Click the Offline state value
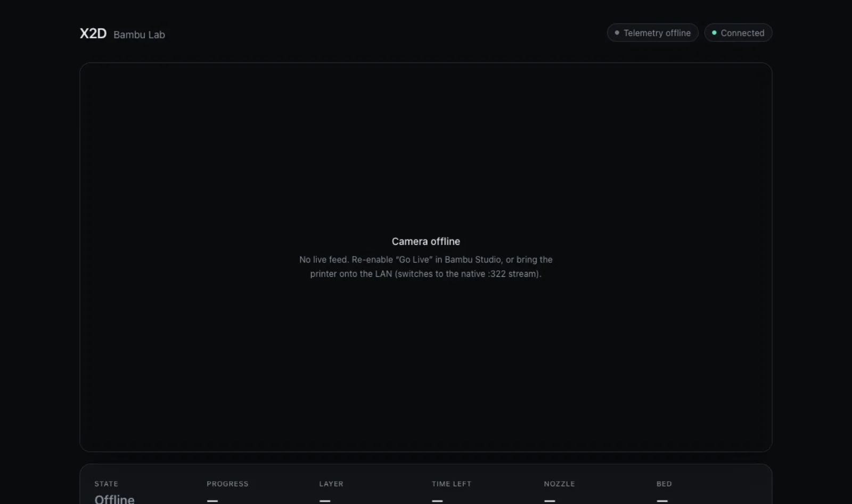The image size is (852, 504). (x=114, y=499)
